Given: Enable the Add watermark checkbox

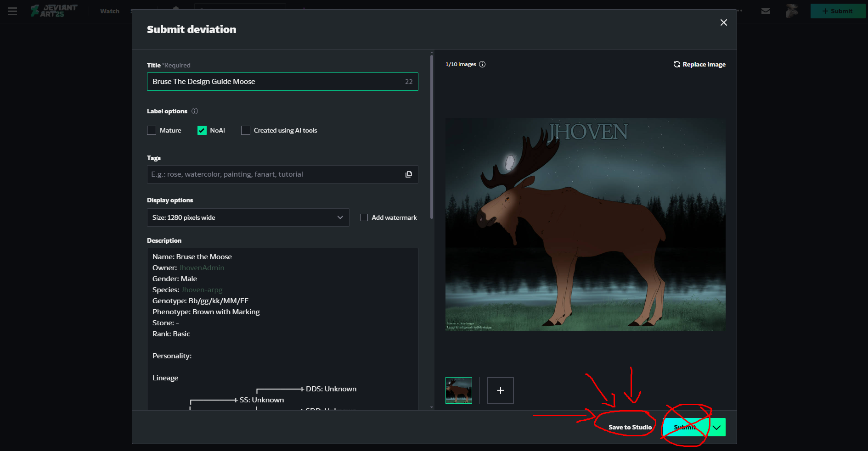Looking at the screenshot, I should [x=364, y=217].
